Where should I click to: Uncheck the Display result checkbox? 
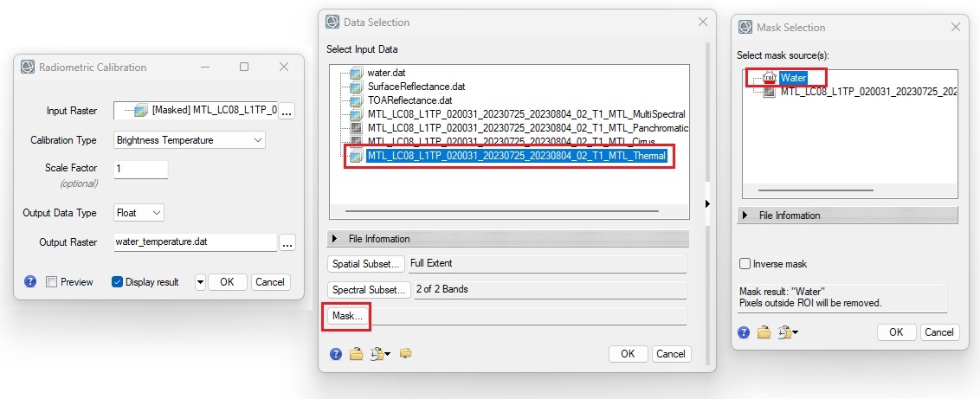pyautogui.click(x=117, y=282)
